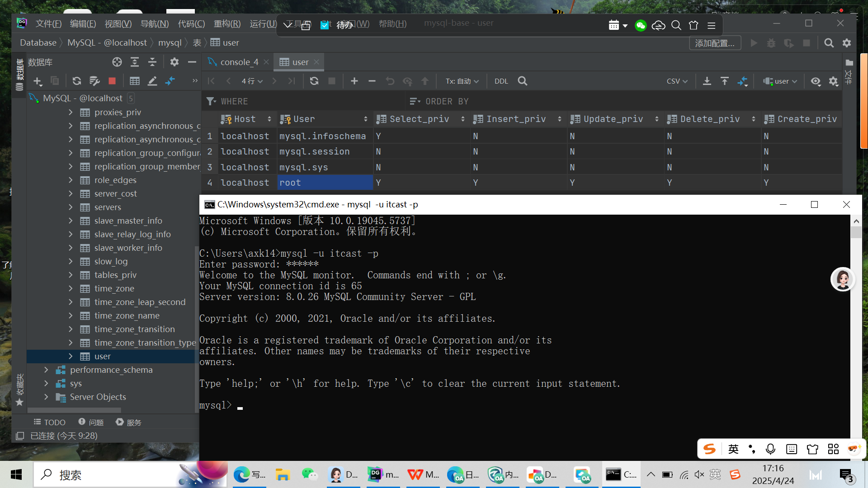The width and height of the screenshot is (868, 488).
Task: Toggle the eye view options icon
Action: [816, 81]
